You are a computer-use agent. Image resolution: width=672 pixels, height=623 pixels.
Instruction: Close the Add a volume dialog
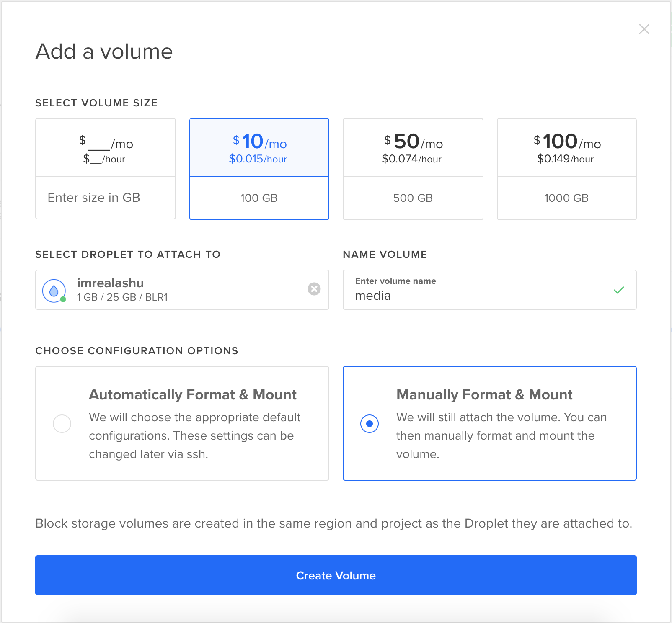[644, 29]
